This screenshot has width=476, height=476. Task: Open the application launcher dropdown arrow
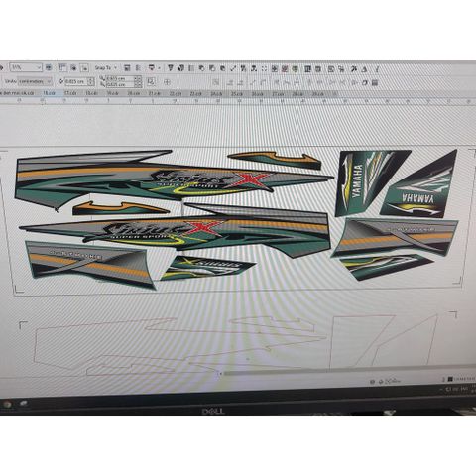(x=159, y=68)
